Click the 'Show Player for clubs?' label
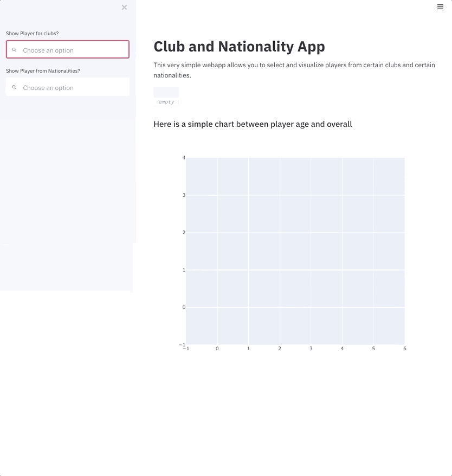The width and height of the screenshot is (452, 476). point(32,34)
